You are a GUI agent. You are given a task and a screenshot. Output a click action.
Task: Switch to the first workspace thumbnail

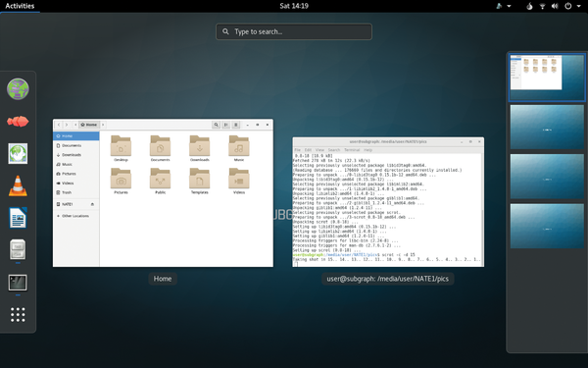pyautogui.click(x=547, y=78)
